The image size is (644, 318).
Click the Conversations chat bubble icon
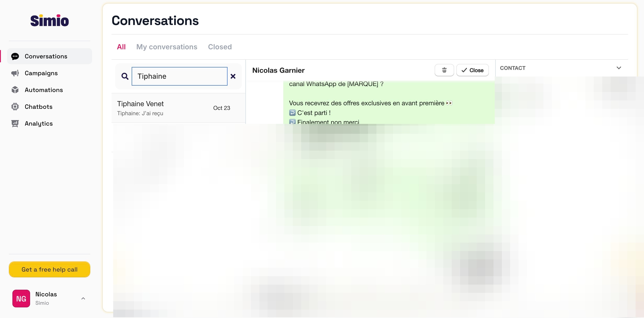(x=15, y=56)
